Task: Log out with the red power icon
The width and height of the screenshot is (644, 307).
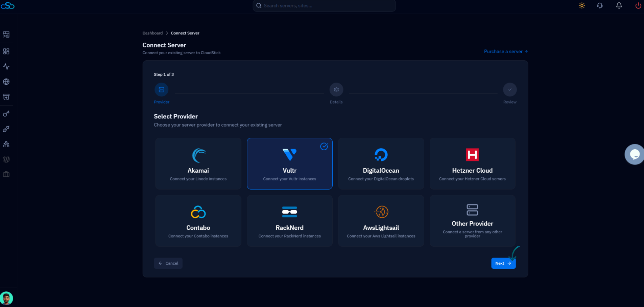Action: pos(638,5)
